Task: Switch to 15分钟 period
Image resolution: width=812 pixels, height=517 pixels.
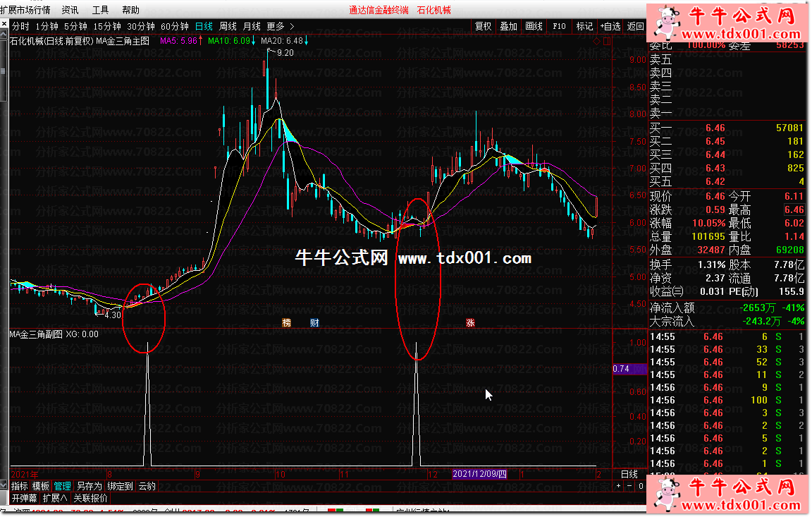Action: [x=107, y=26]
